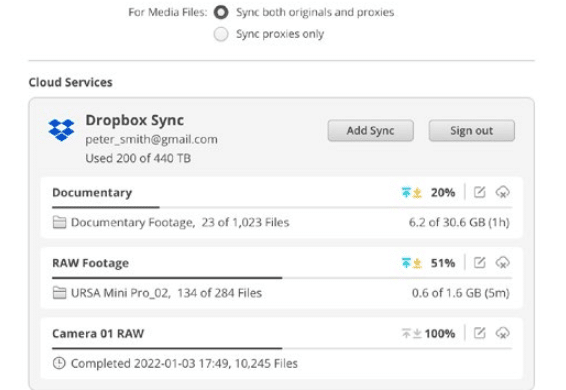Click RAW Footage upload/download status arrows

pos(412,263)
